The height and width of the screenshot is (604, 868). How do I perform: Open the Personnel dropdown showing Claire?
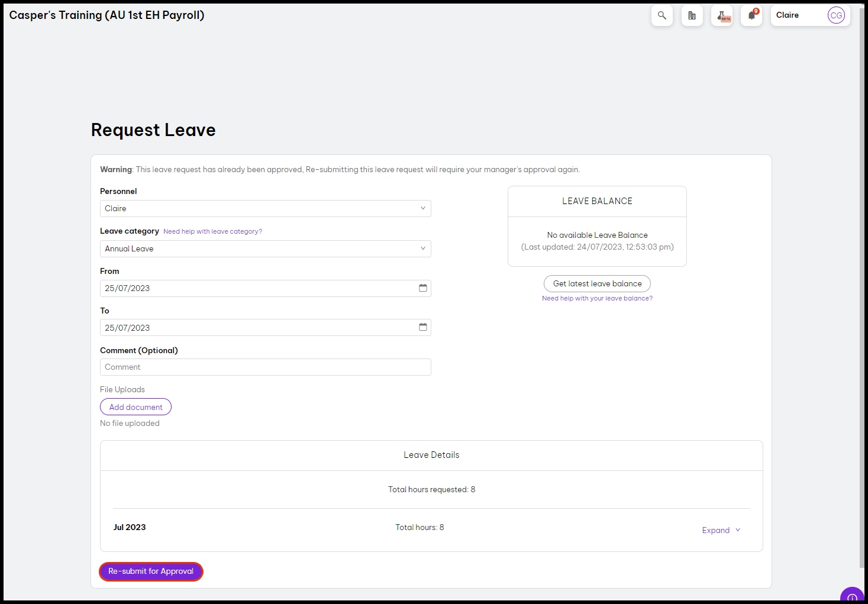[x=265, y=208]
